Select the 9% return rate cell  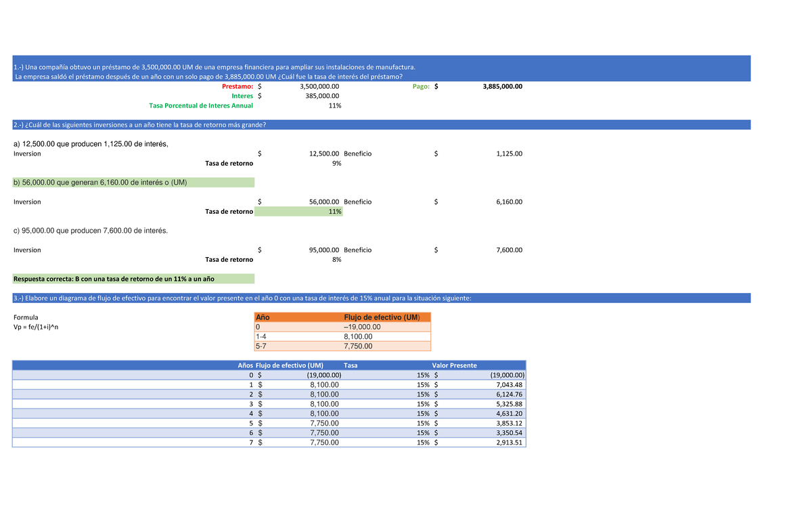337,163
